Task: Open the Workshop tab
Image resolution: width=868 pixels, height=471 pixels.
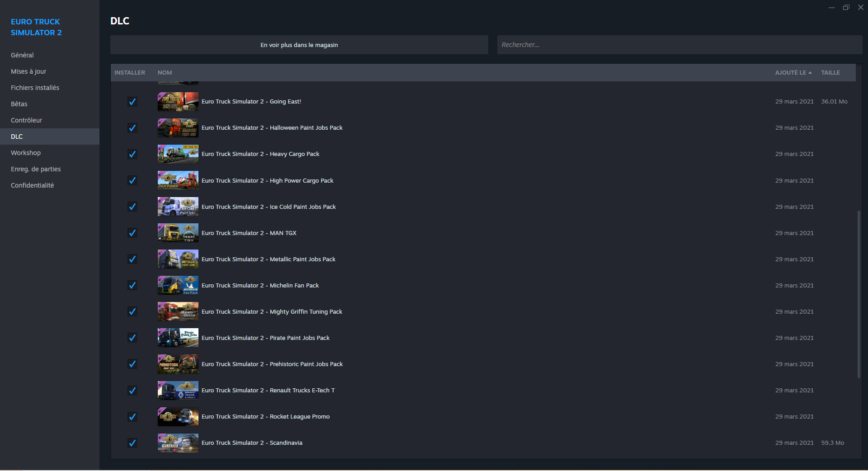Action: click(x=50, y=153)
